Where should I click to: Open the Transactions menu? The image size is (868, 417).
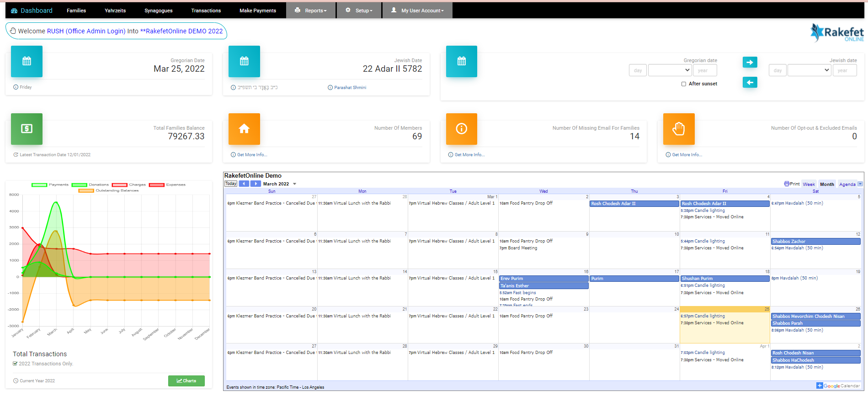pos(206,11)
